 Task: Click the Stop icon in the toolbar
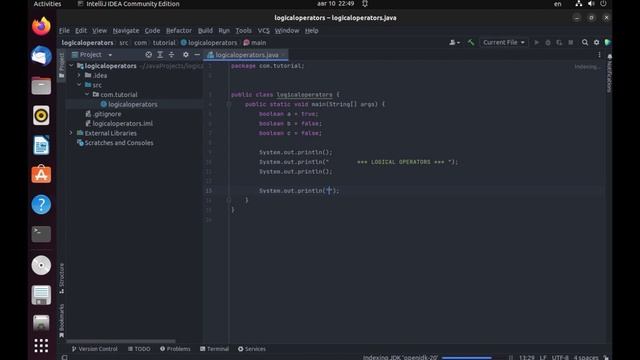point(571,42)
